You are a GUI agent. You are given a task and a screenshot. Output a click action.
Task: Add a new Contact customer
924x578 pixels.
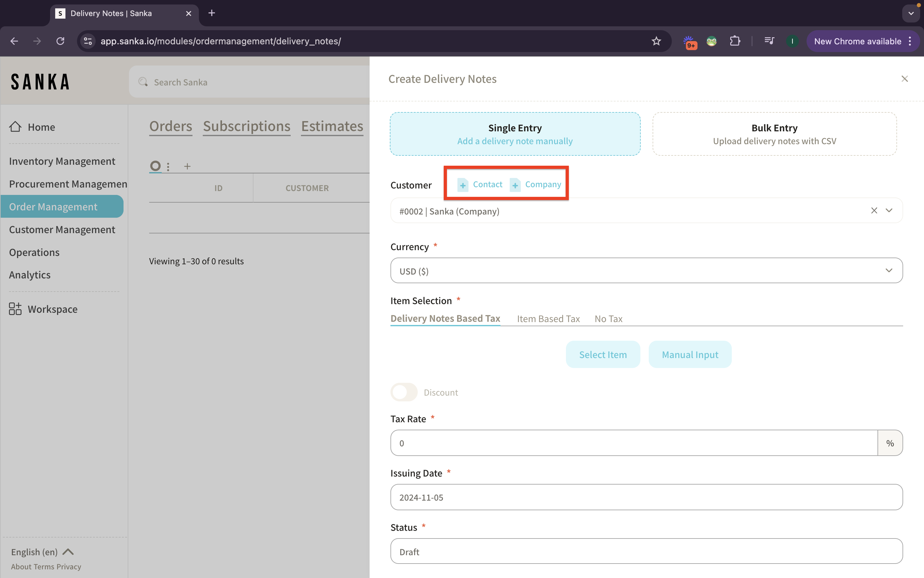pyautogui.click(x=480, y=184)
